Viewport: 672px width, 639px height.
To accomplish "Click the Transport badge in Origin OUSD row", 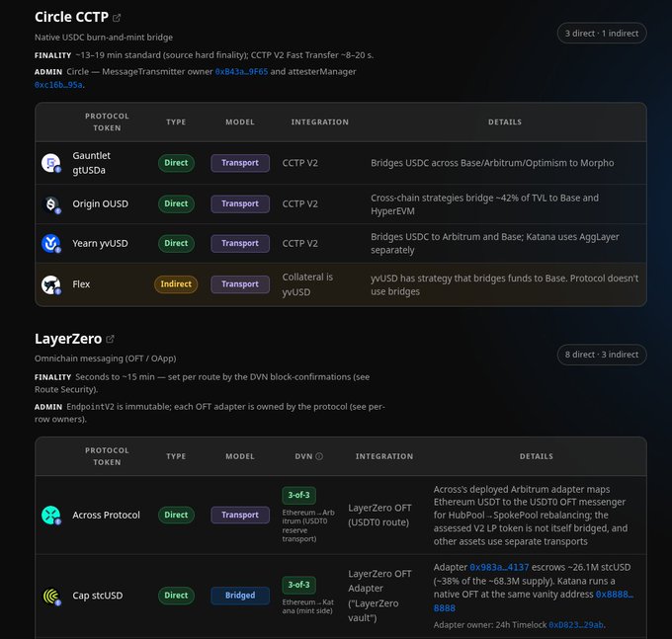I will (240, 203).
